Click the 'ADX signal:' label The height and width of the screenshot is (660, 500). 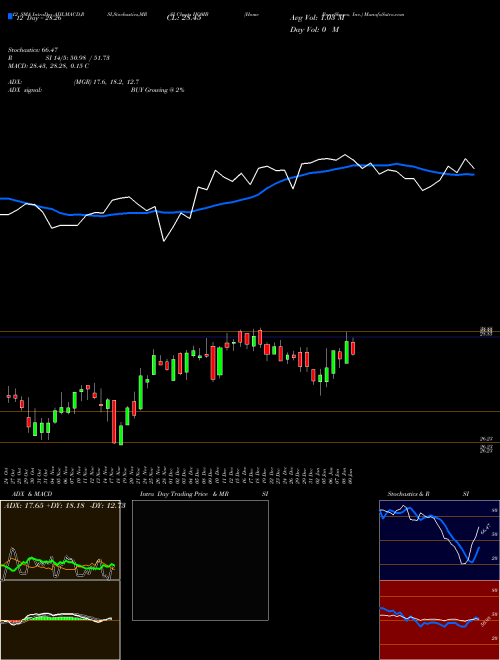click(25, 90)
